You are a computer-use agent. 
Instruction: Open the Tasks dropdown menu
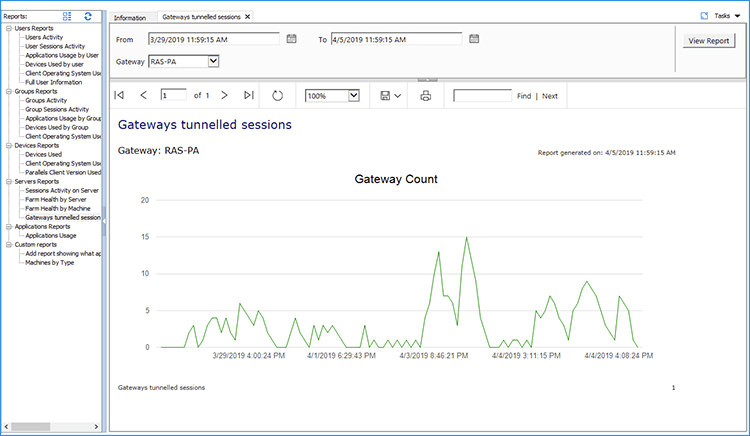coord(727,16)
